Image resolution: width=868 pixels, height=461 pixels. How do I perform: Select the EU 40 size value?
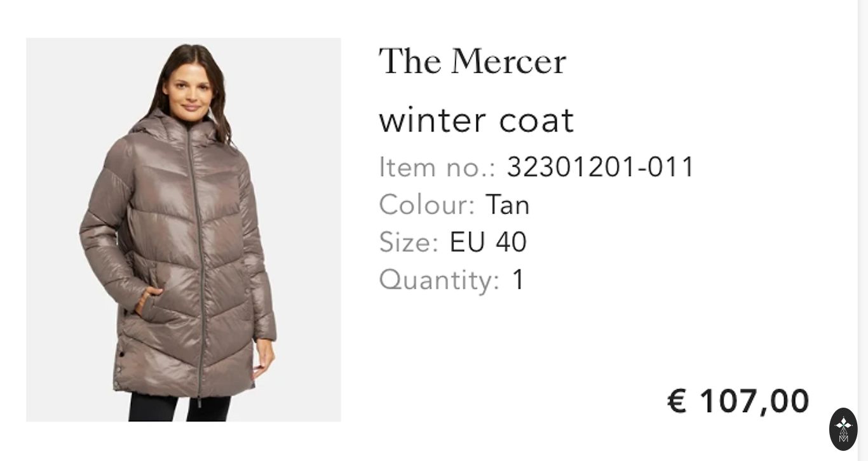[488, 242]
